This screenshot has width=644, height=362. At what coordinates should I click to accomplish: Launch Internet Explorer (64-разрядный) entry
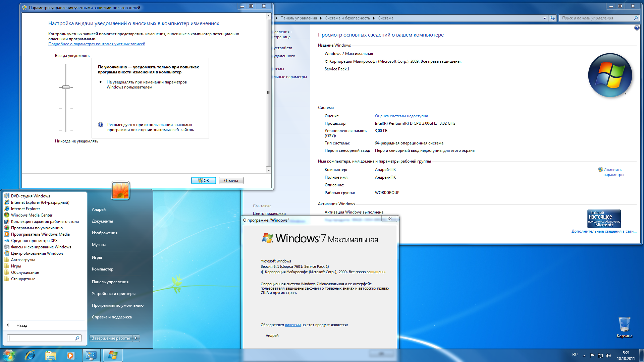40,202
